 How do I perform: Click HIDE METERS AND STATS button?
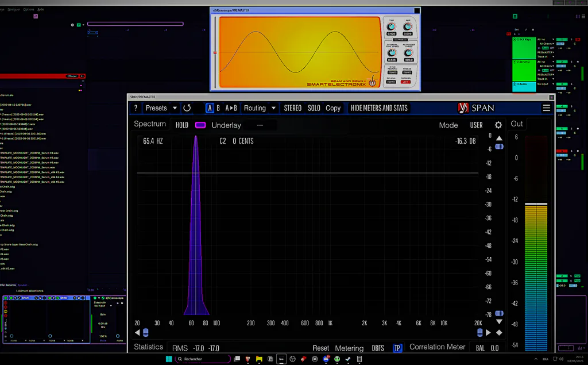(379, 108)
